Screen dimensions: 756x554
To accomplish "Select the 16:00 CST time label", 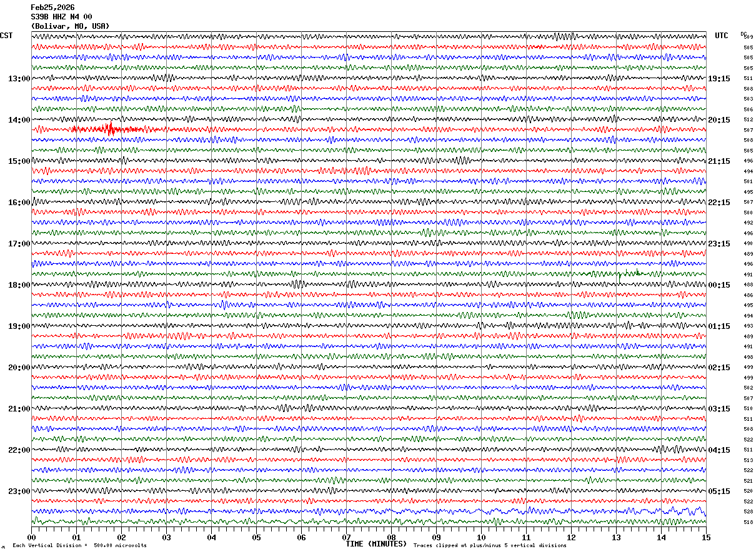I will tap(19, 203).
